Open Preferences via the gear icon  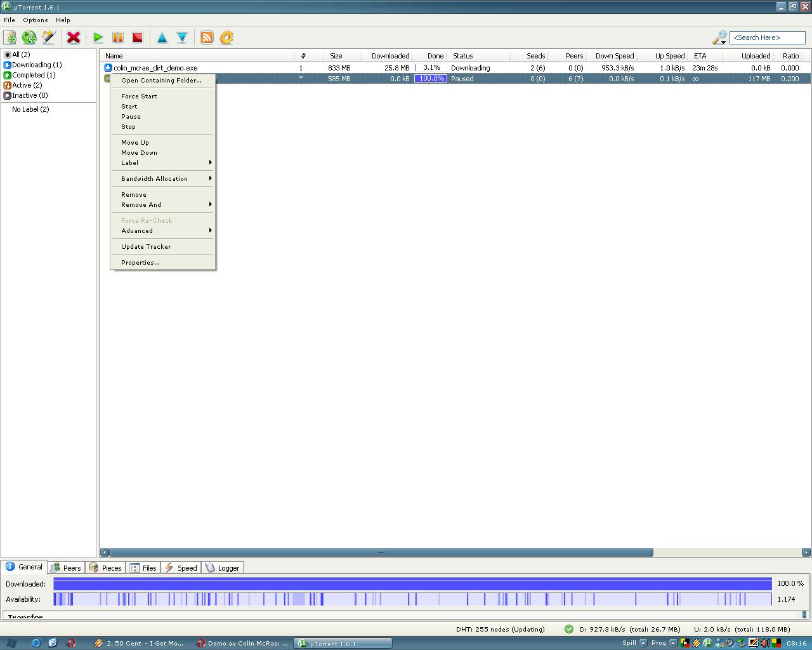click(x=226, y=37)
